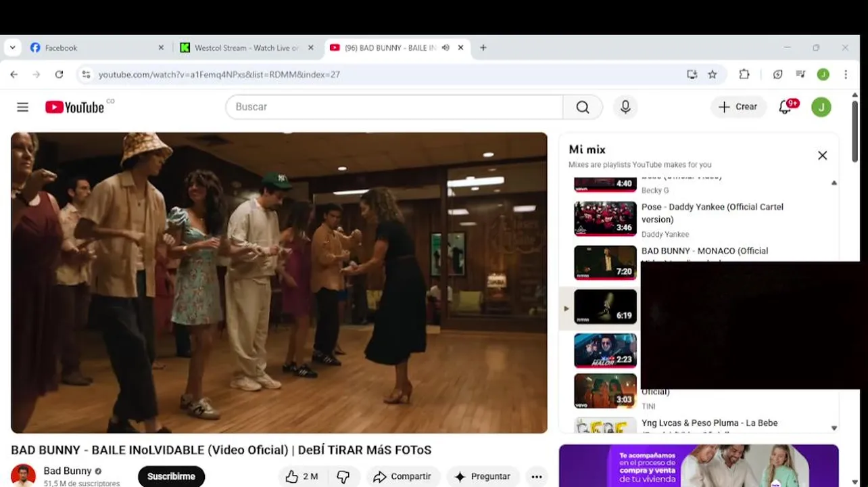Dislike the video thumbs-down
Screen dimensions: 868x487
click(x=343, y=476)
